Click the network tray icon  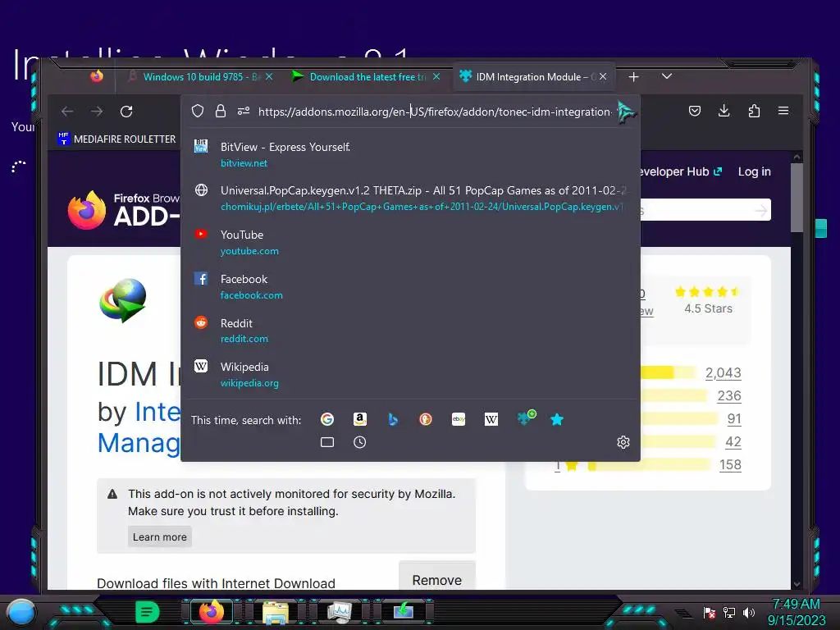coord(729,612)
